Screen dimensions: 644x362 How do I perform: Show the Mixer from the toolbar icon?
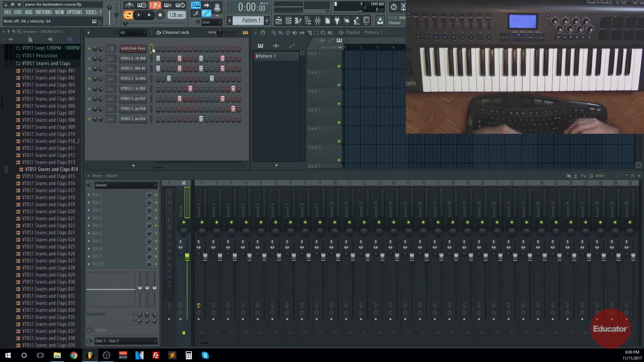[x=317, y=21]
